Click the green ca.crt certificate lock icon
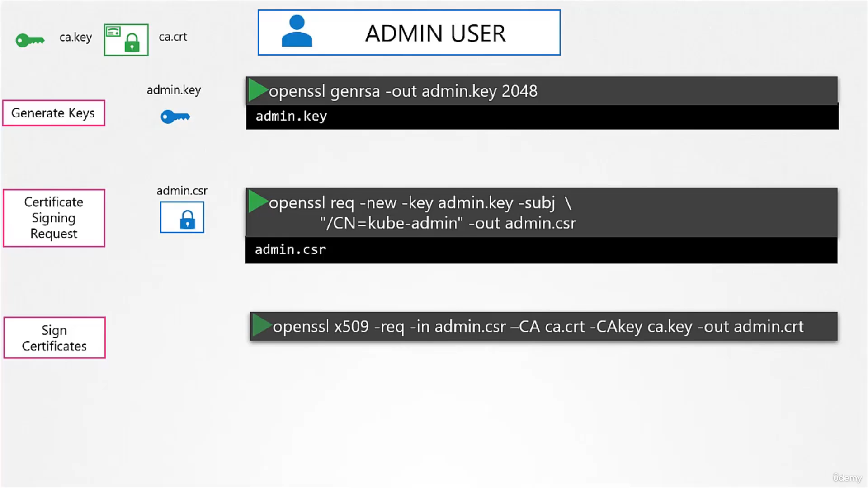The image size is (868, 488). pyautogui.click(x=126, y=40)
